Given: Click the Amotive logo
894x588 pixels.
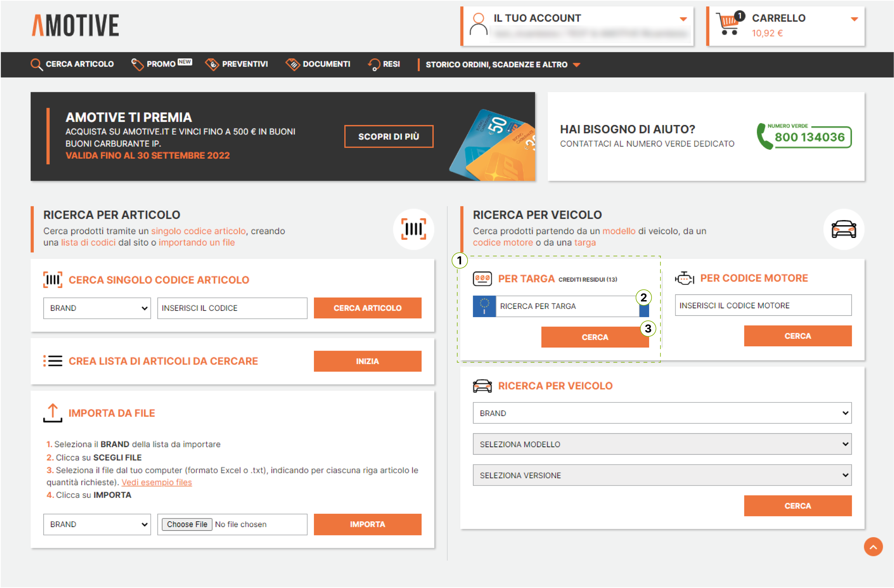Looking at the screenshot, I should (75, 26).
